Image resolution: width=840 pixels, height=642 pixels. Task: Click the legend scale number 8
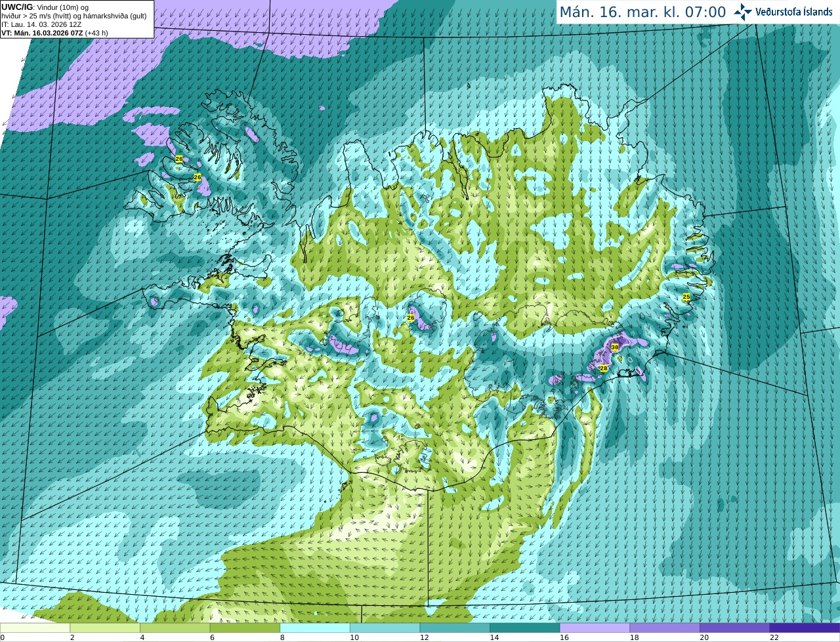pyautogui.click(x=282, y=637)
